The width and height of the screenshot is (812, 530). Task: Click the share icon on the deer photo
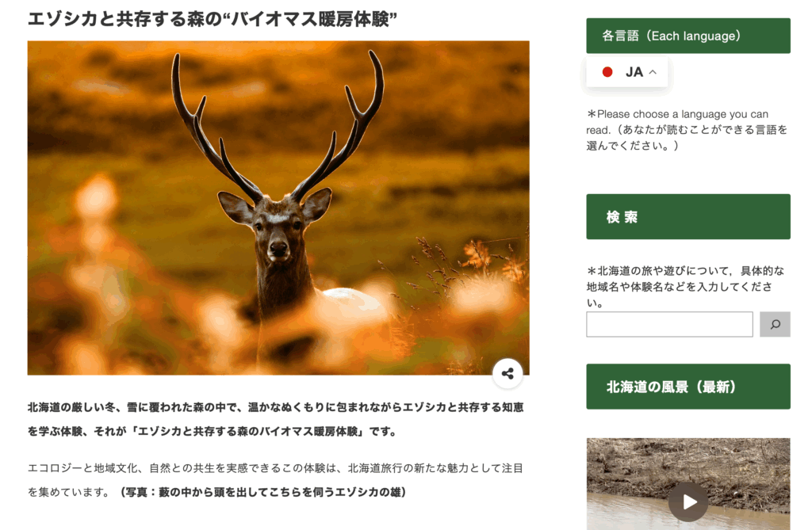(x=507, y=373)
